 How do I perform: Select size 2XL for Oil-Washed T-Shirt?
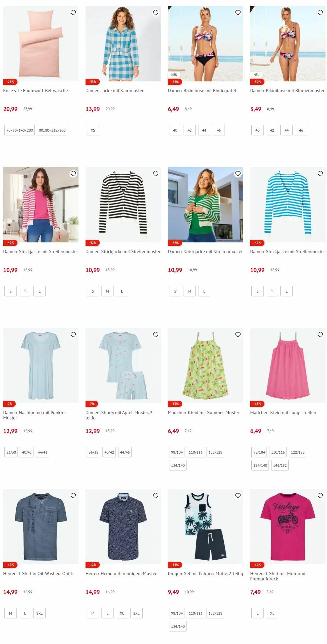[x=40, y=613]
